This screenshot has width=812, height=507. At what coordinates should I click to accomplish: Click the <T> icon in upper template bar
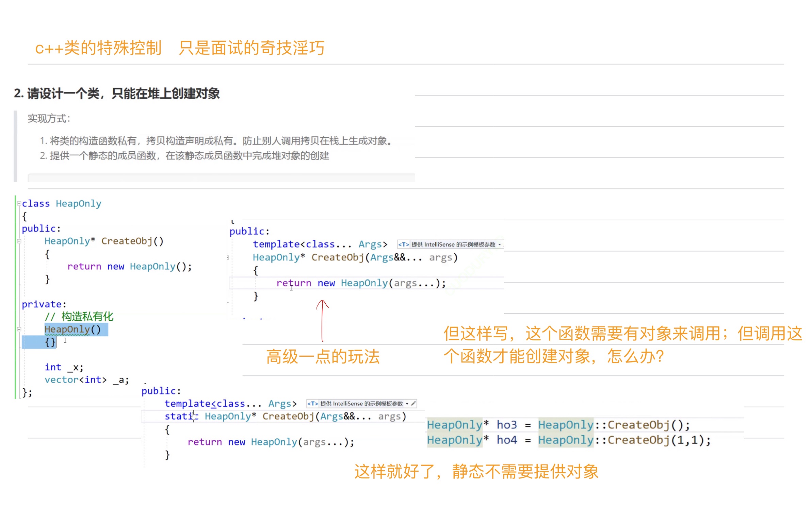[x=404, y=244]
